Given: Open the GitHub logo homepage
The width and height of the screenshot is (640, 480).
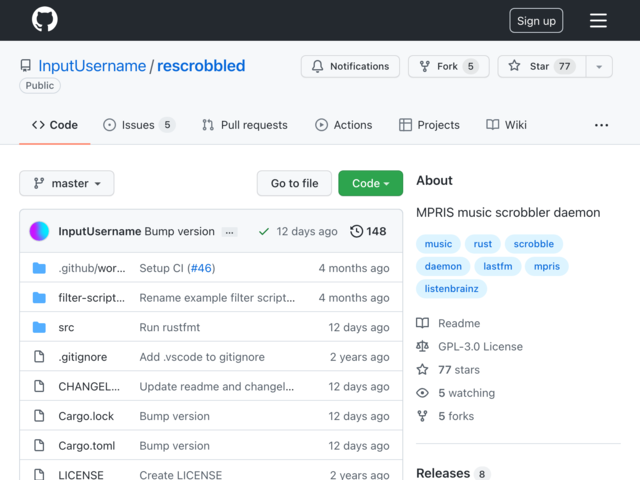Looking at the screenshot, I should click(44, 19).
